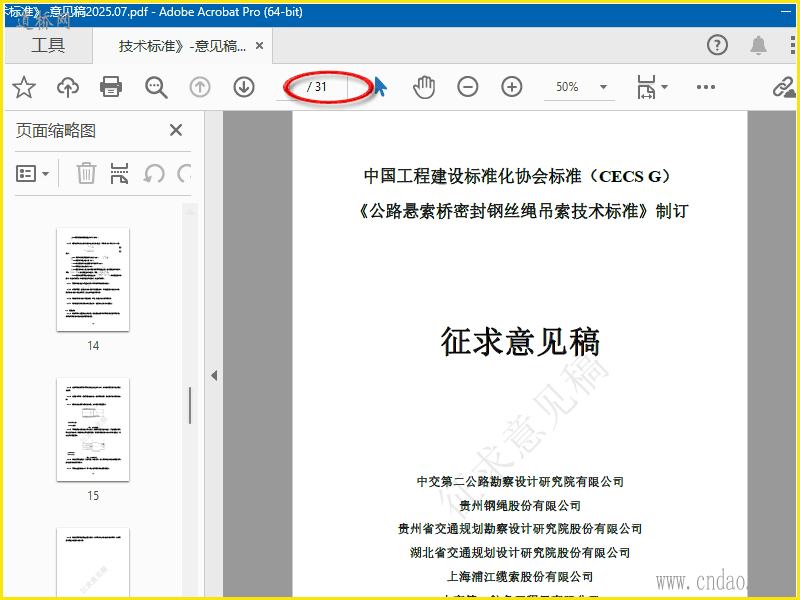The image size is (800, 600).
Task: Collapse the left navigation pane arrow
Action: [x=214, y=376]
